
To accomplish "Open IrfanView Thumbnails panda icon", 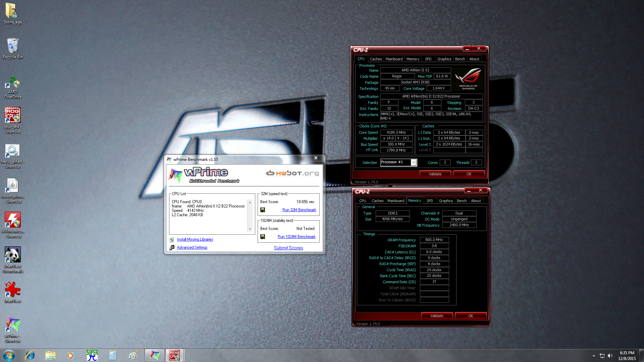I will [12, 260].
